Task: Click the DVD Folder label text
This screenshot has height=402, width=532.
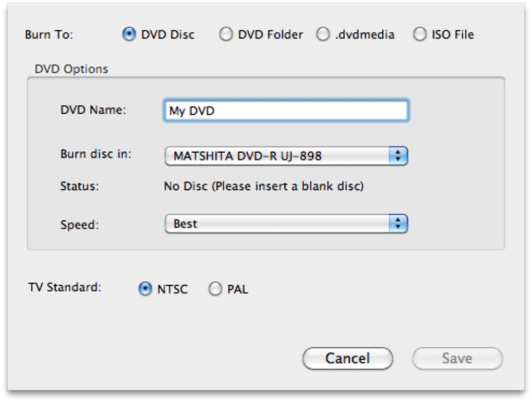Action: coord(270,34)
